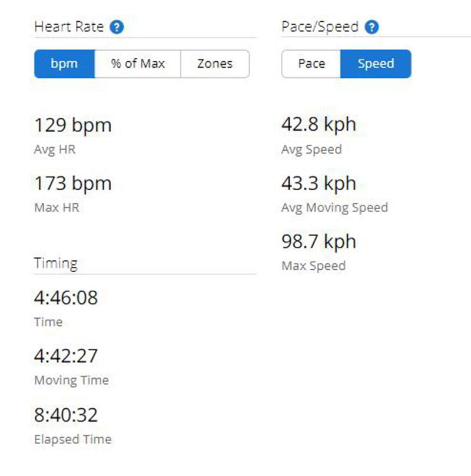471x476 pixels.
Task: Click the 98.7 kph max speed value
Action: pos(319,242)
